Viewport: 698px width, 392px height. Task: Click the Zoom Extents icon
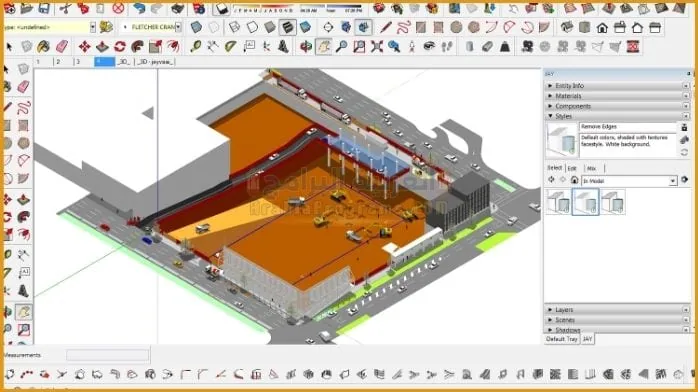pyautogui.click(x=377, y=46)
